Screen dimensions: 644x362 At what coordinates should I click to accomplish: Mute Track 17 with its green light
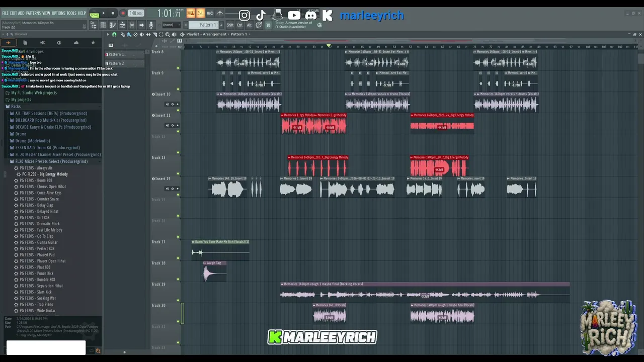[178, 257]
